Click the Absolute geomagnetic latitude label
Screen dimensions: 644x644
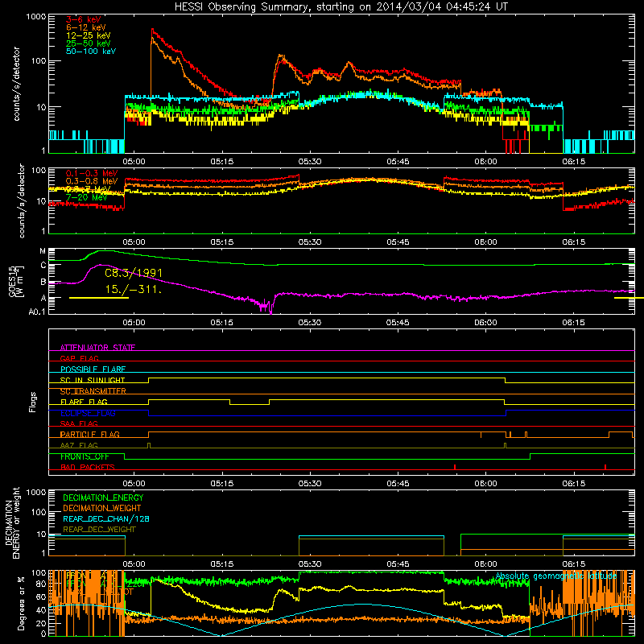pyautogui.click(x=556, y=576)
